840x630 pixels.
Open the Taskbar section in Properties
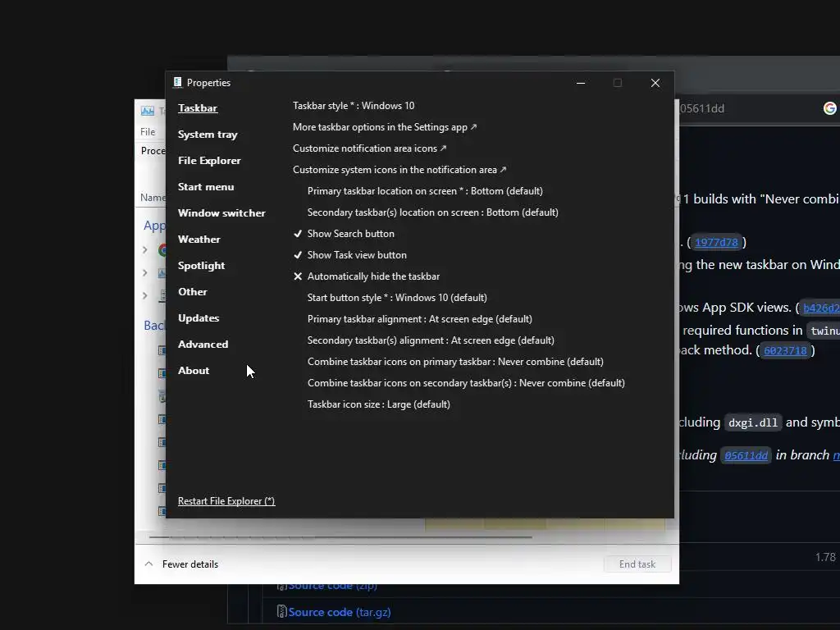(x=198, y=108)
